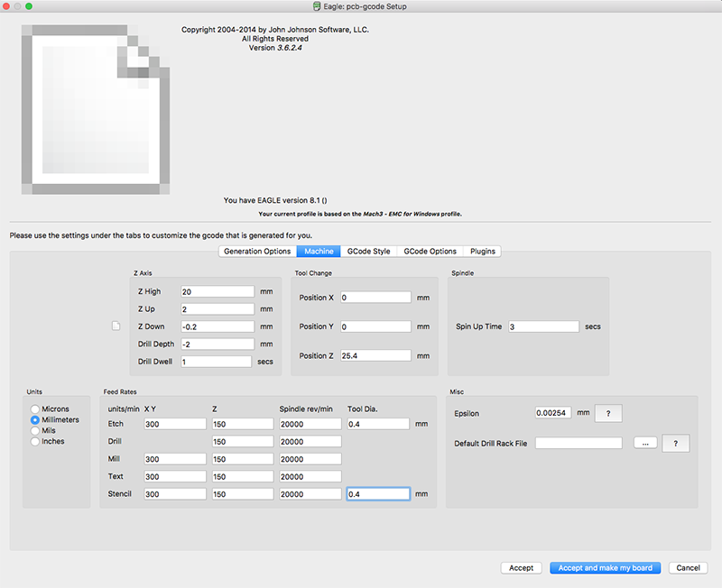
Task: Click the Etch Tool Dia. field
Action: [x=378, y=424]
